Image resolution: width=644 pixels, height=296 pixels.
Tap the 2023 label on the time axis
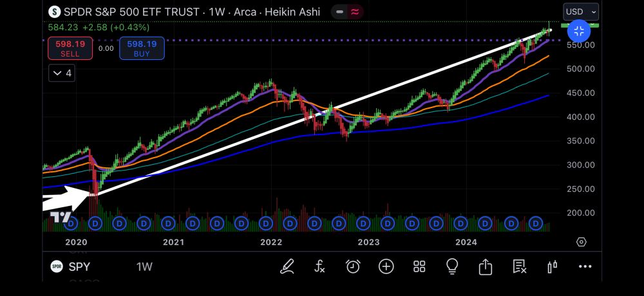368,242
